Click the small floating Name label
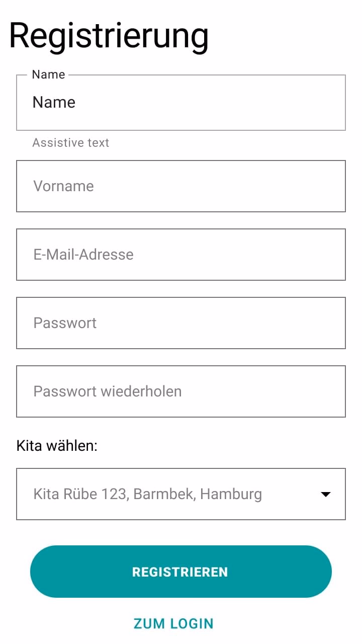 48,74
